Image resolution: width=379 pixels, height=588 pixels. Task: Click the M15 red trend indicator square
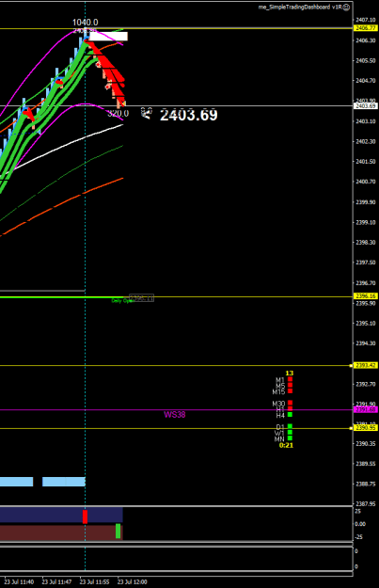[x=290, y=391]
